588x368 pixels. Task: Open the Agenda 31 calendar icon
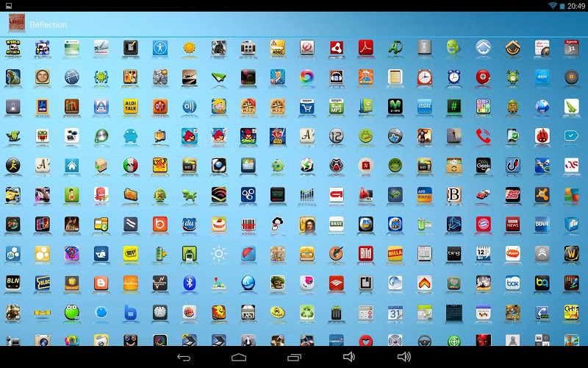(572, 48)
